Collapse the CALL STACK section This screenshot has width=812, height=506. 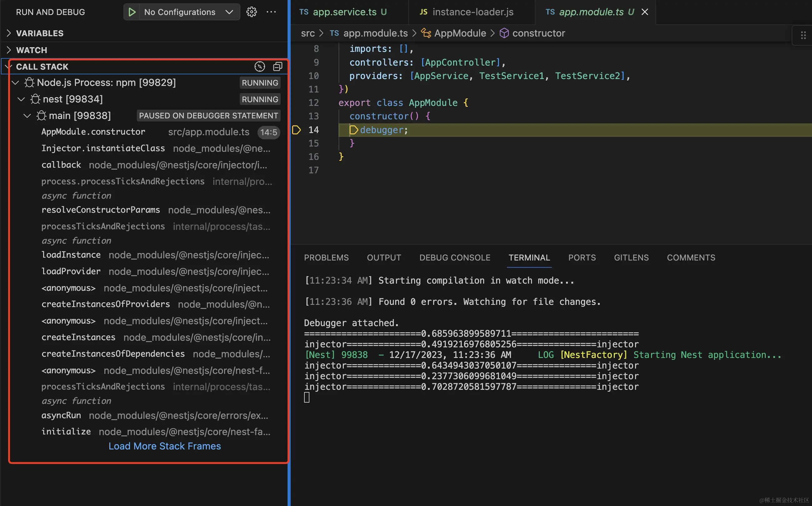pos(8,67)
